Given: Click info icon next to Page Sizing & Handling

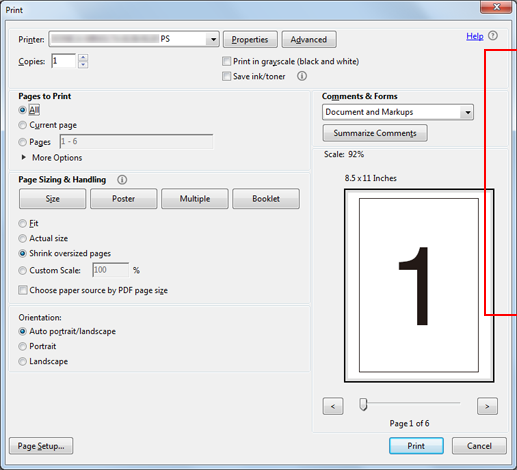Looking at the screenshot, I should click(x=122, y=180).
